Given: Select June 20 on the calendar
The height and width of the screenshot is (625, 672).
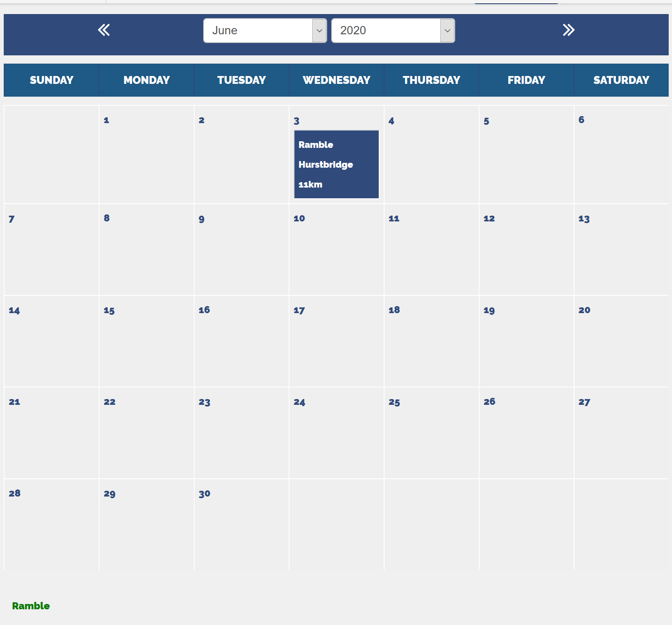Looking at the screenshot, I should coord(584,310).
